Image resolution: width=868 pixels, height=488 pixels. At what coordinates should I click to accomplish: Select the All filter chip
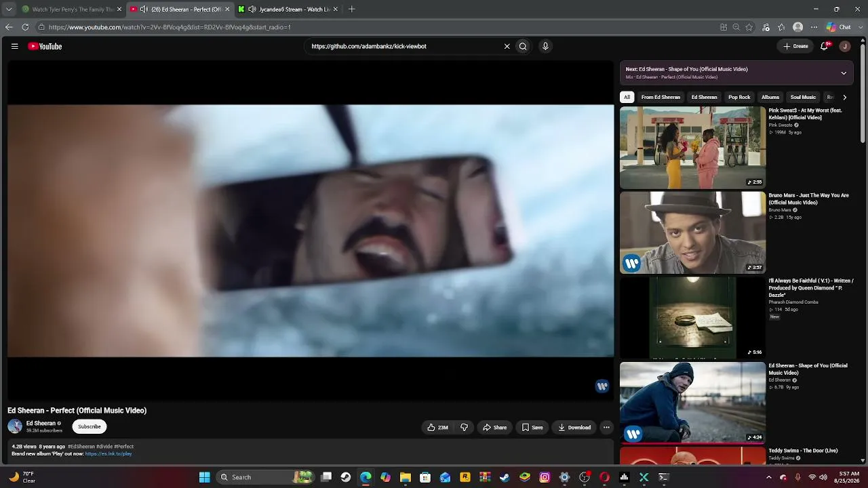coord(627,97)
